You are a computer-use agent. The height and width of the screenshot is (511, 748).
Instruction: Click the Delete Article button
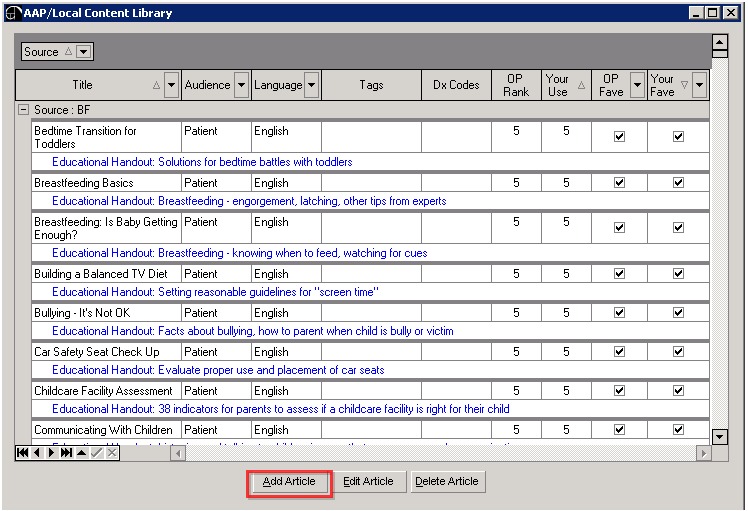click(447, 481)
